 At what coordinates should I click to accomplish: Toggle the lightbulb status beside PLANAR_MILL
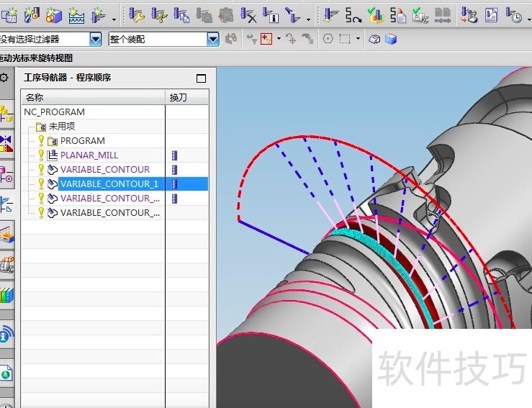(x=41, y=155)
